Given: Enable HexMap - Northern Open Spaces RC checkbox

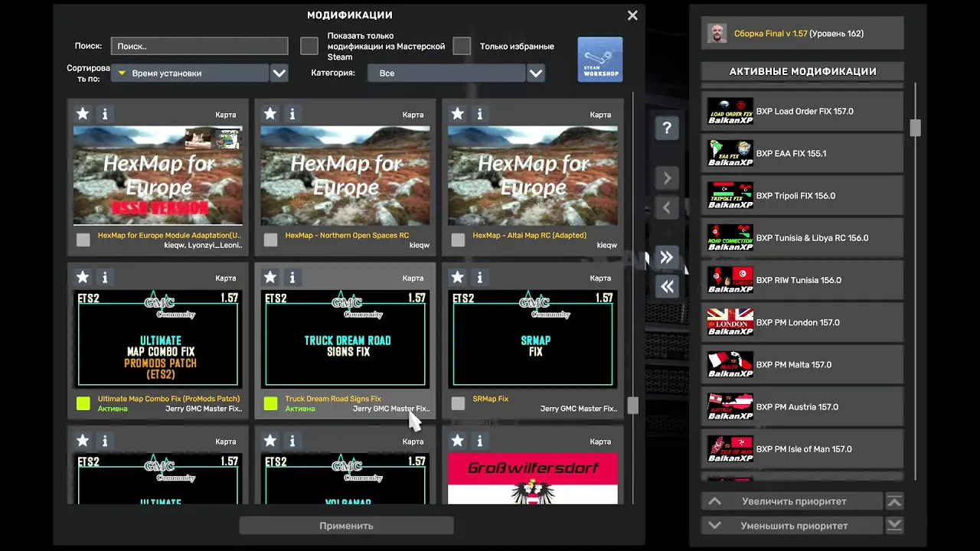Looking at the screenshot, I should tap(270, 240).
